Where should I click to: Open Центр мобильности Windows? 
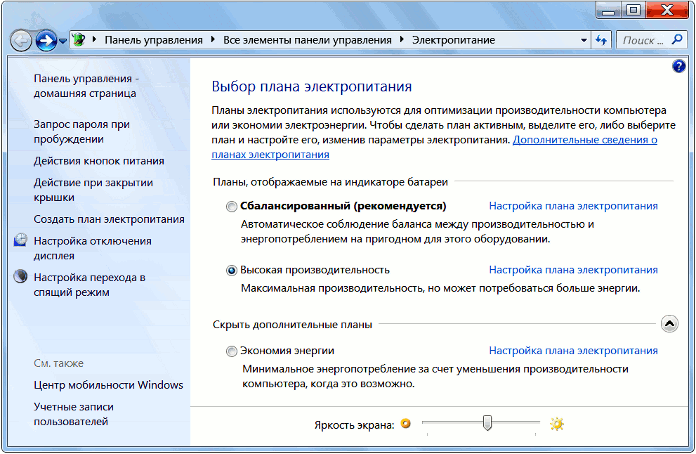tap(108, 385)
